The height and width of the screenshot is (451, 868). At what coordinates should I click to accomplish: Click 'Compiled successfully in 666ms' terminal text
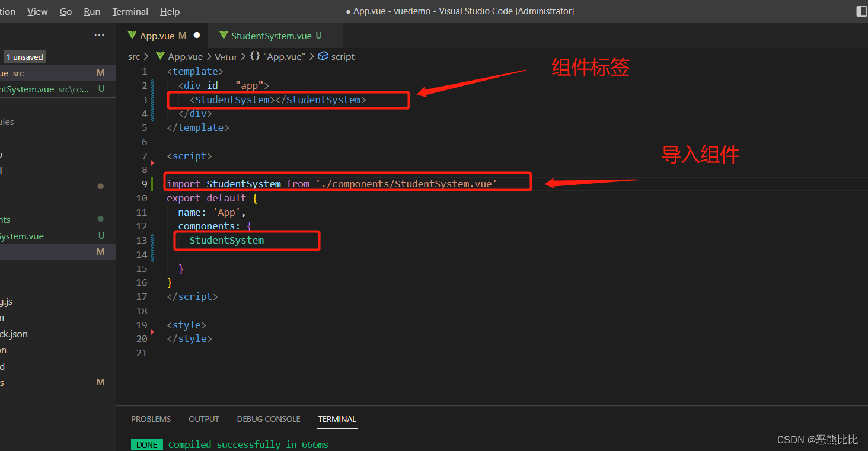click(248, 444)
